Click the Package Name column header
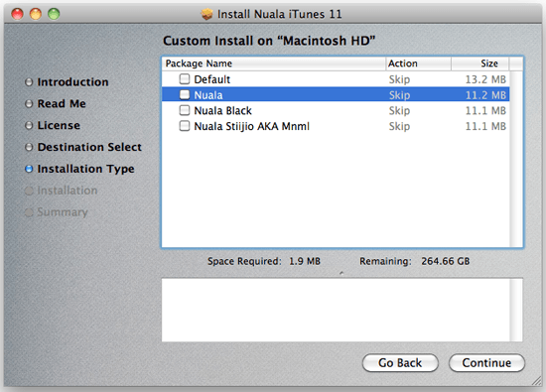The height and width of the screenshot is (392, 546). coord(274,64)
